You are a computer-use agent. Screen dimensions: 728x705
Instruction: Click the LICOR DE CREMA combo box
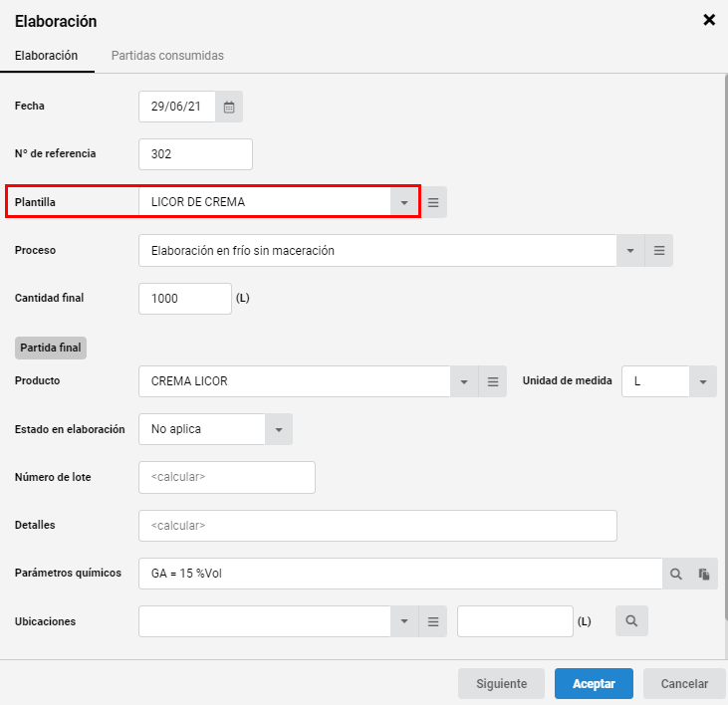265,202
